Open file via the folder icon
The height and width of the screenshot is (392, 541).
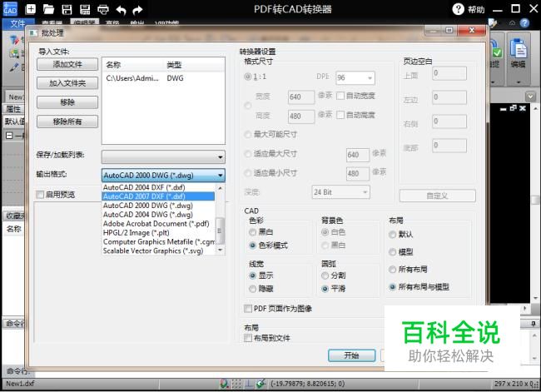pyautogui.click(x=48, y=9)
